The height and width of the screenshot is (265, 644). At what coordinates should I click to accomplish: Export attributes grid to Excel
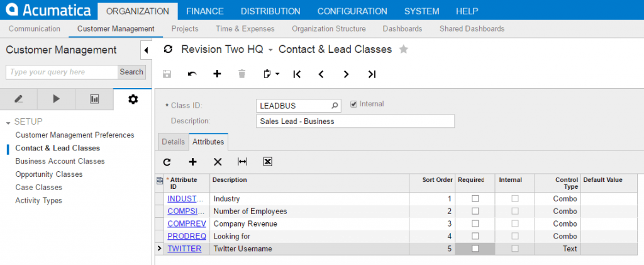(267, 162)
